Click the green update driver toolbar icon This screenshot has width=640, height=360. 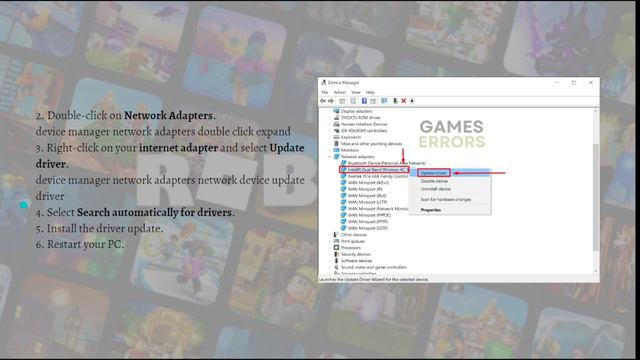coord(395,101)
